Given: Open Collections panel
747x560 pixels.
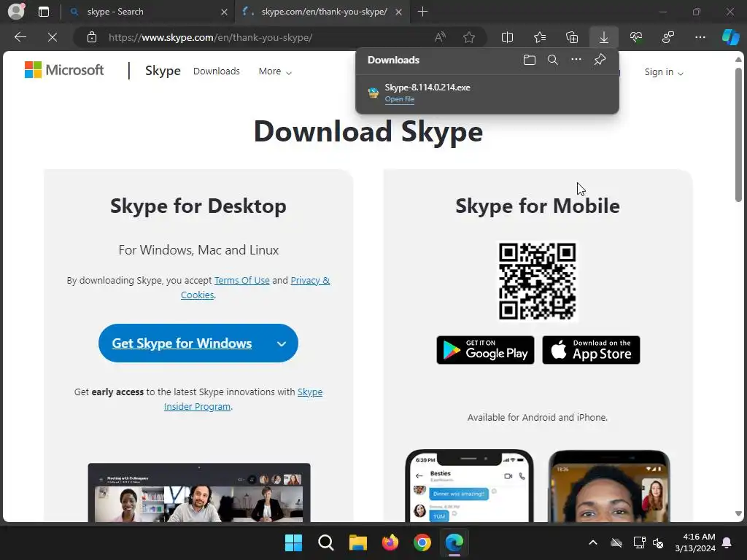Looking at the screenshot, I should click(572, 37).
